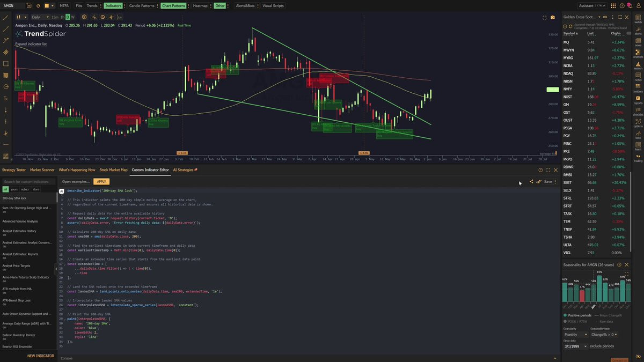Image resolution: width=644 pixels, height=362 pixels.
Task: Toggle the Indicators button
Action: (x=113, y=5)
